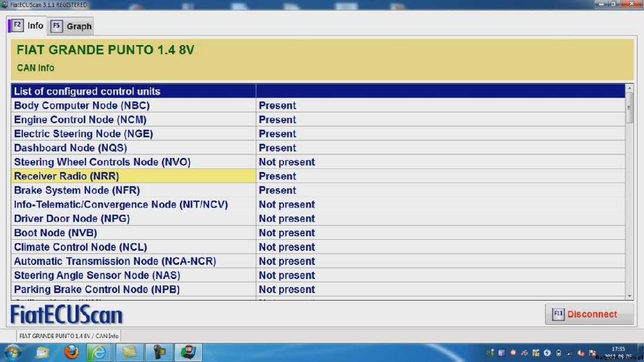Open the Windows Start menu orb
The image size is (644, 362).
coord(12,353)
